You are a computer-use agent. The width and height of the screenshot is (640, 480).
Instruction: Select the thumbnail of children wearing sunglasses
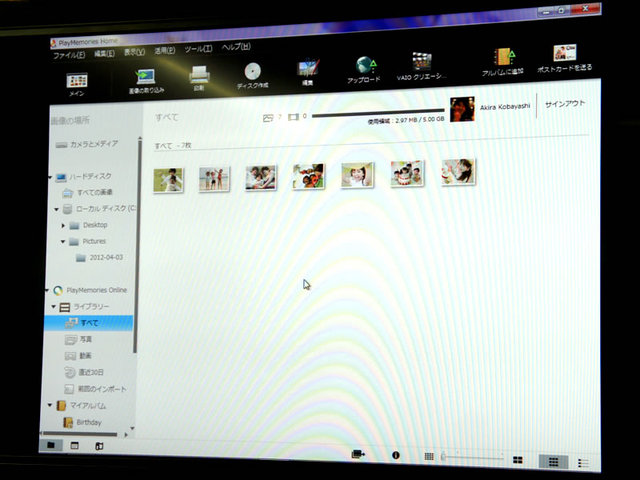pyautogui.click(x=309, y=176)
